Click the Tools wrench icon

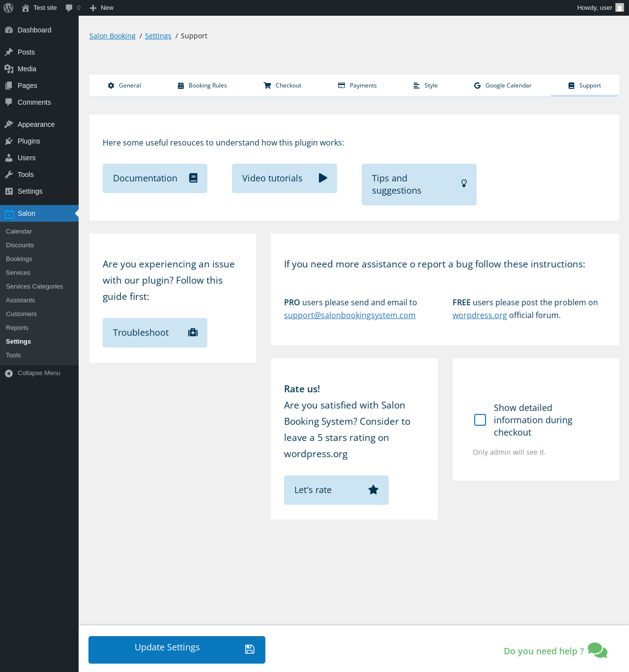9,175
